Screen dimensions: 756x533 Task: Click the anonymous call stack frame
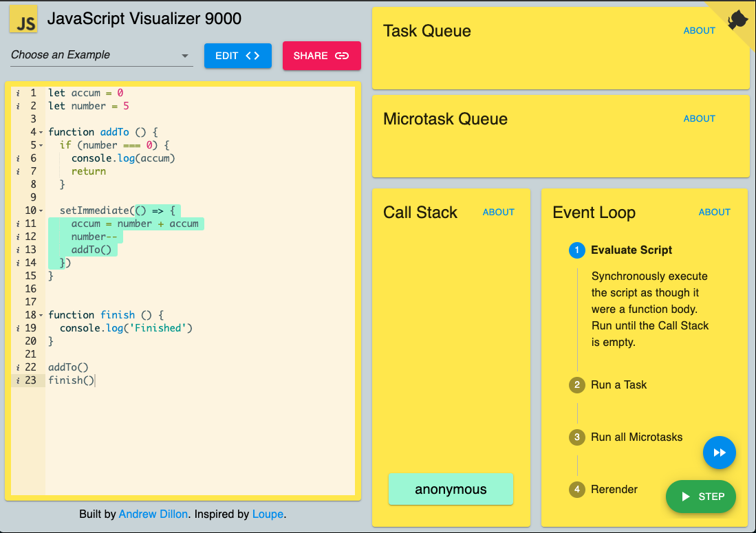(x=451, y=489)
